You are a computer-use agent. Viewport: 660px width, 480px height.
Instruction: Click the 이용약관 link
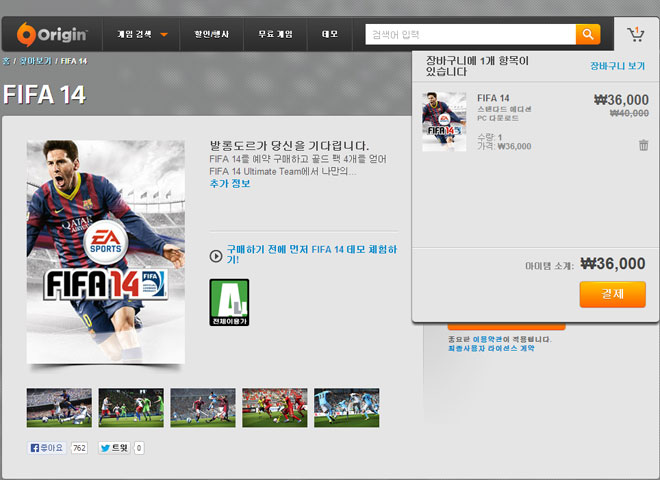pyautogui.click(x=487, y=339)
